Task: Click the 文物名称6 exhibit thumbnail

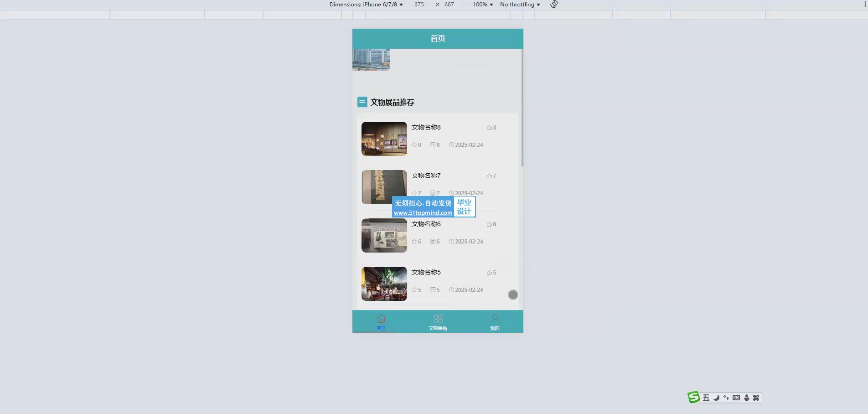Action: (x=384, y=235)
